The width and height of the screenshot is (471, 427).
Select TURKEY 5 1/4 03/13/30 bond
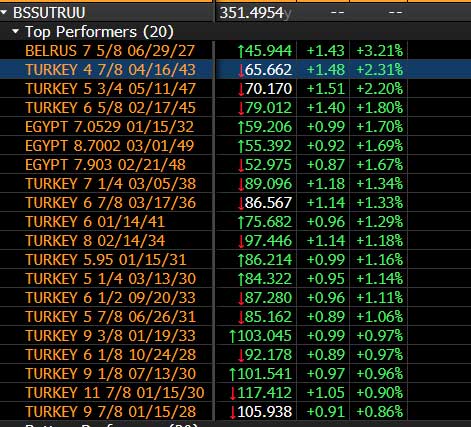110,279
